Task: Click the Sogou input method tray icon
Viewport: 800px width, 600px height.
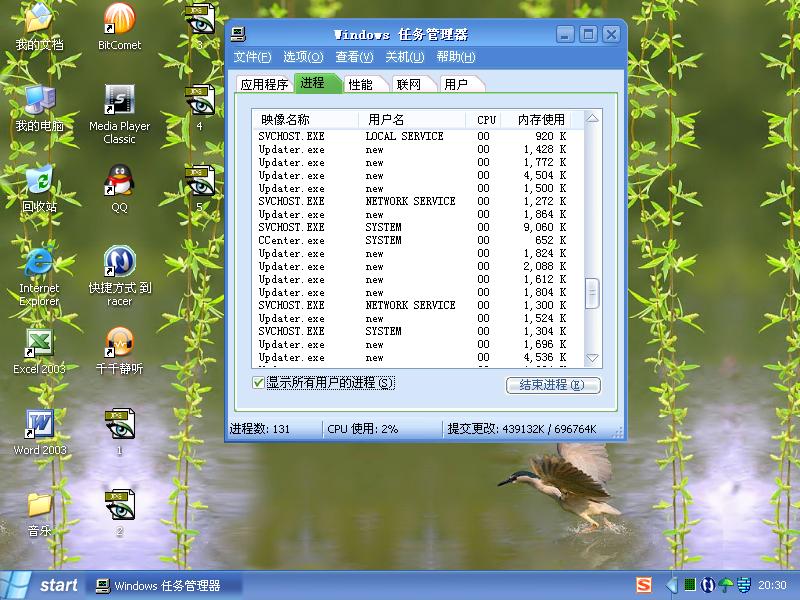Action: tap(643, 585)
